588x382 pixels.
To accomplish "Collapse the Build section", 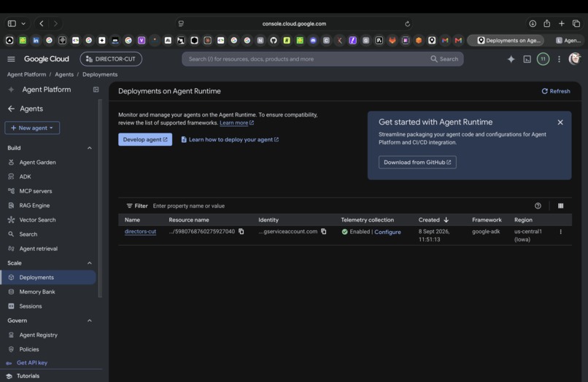I will tap(89, 148).
